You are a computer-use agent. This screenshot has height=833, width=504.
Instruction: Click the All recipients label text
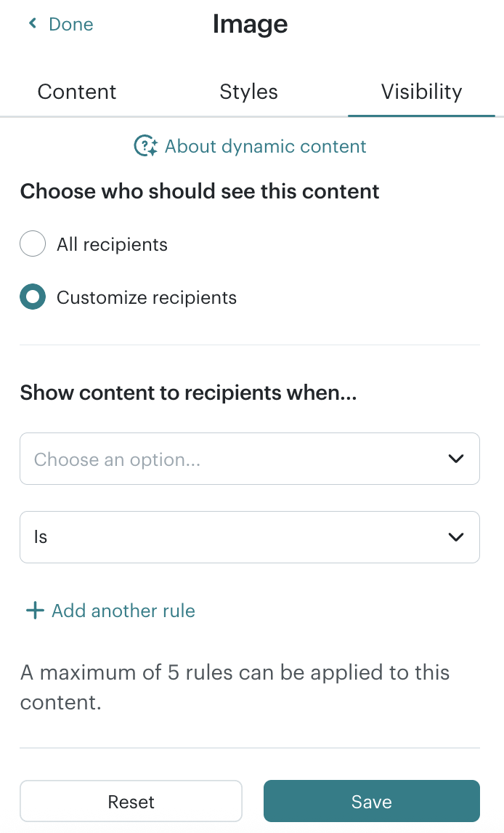tap(112, 244)
